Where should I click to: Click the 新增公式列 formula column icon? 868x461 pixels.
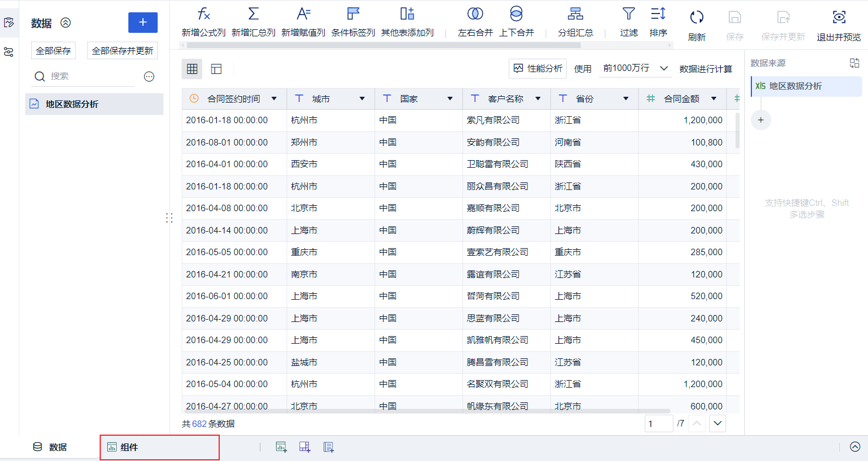tap(203, 14)
